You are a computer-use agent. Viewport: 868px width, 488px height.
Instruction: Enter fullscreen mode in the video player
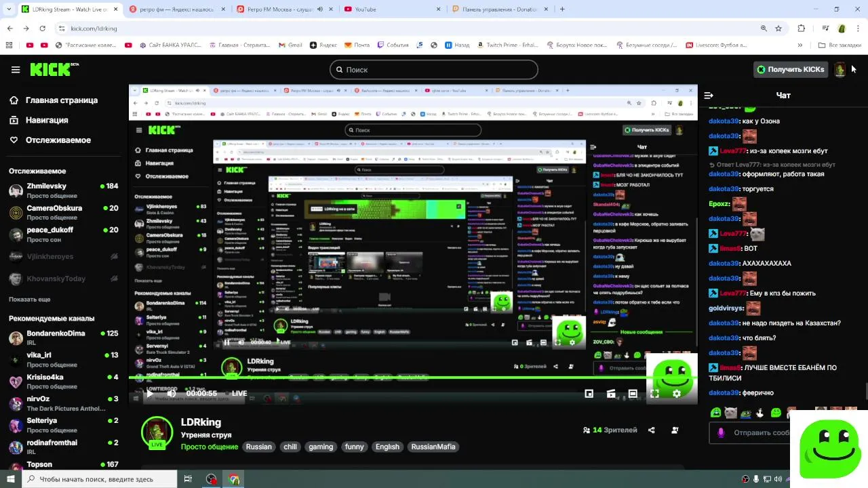[654, 393]
